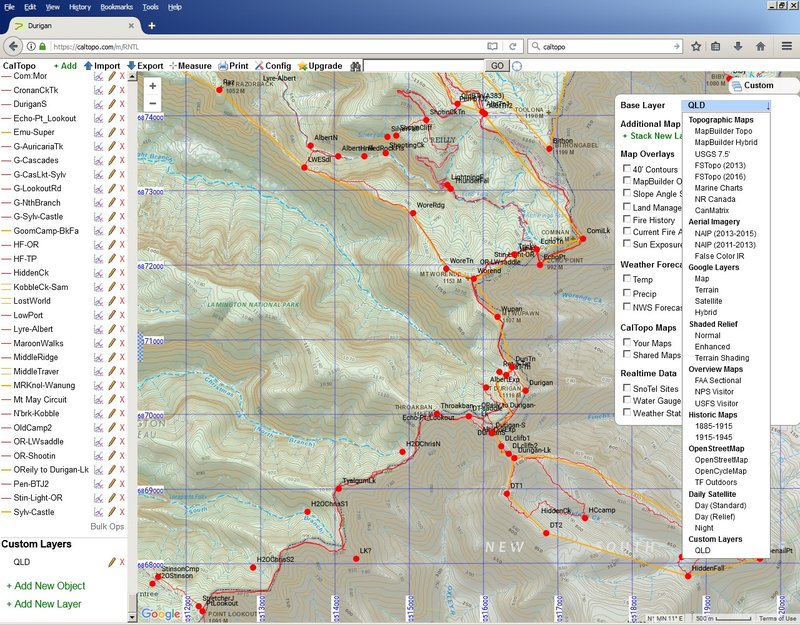
Task: Zoom out on the map
Action: [x=153, y=103]
